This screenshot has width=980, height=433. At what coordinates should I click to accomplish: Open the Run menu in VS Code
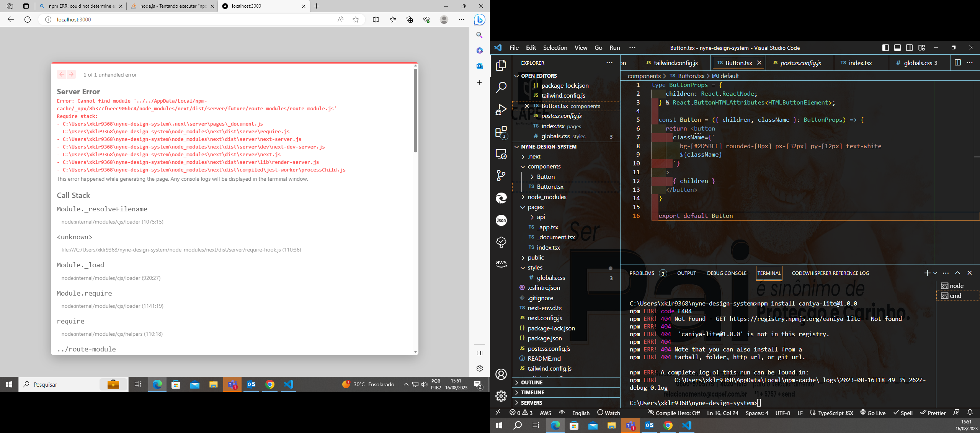[614, 48]
